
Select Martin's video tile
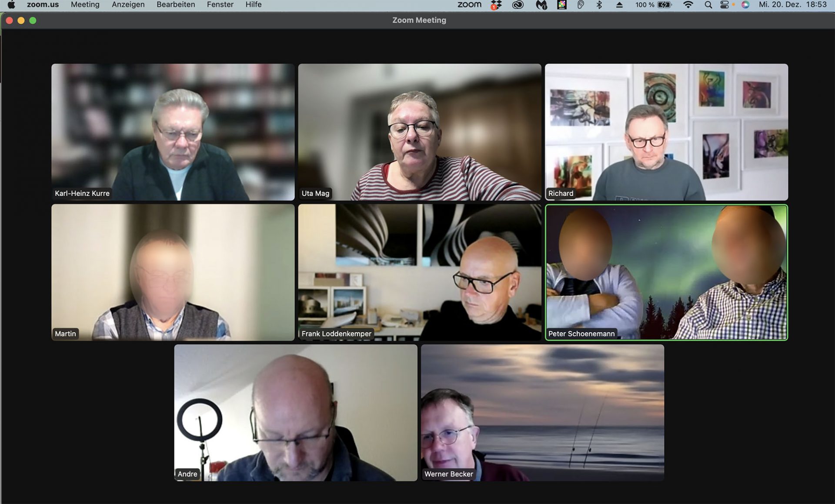tap(173, 273)
